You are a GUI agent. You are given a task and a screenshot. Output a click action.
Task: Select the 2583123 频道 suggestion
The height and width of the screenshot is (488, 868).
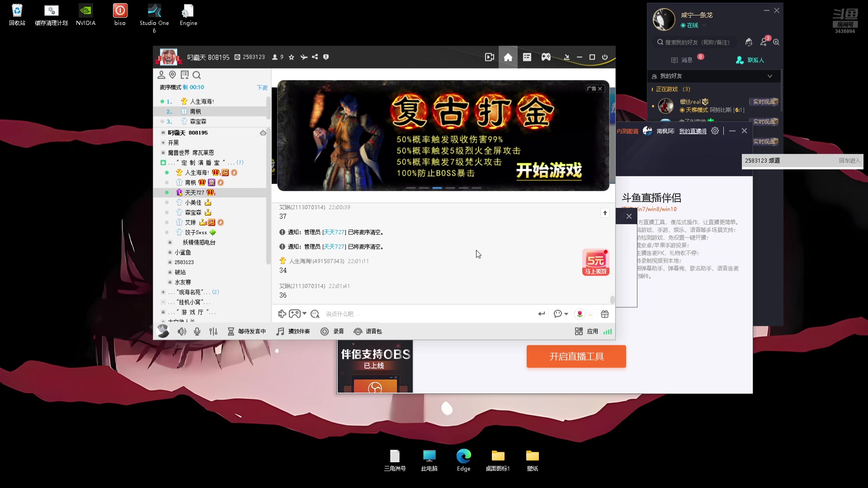tap(802, 161)
